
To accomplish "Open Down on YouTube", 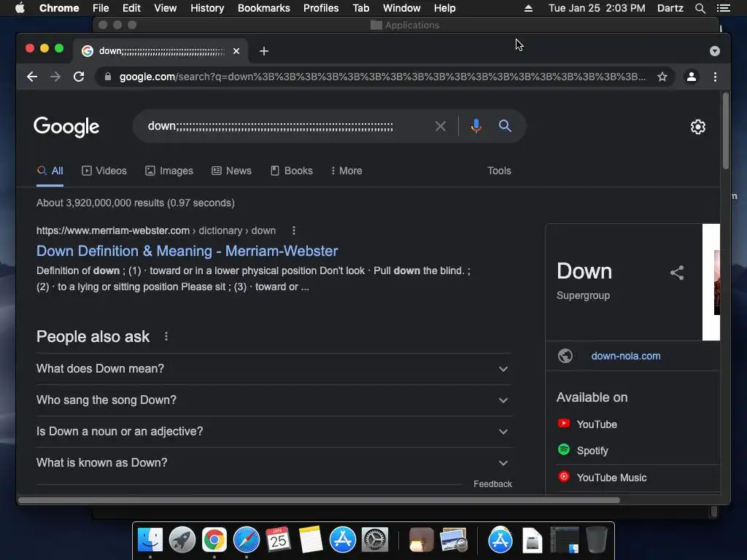I will tap(587, 424).
